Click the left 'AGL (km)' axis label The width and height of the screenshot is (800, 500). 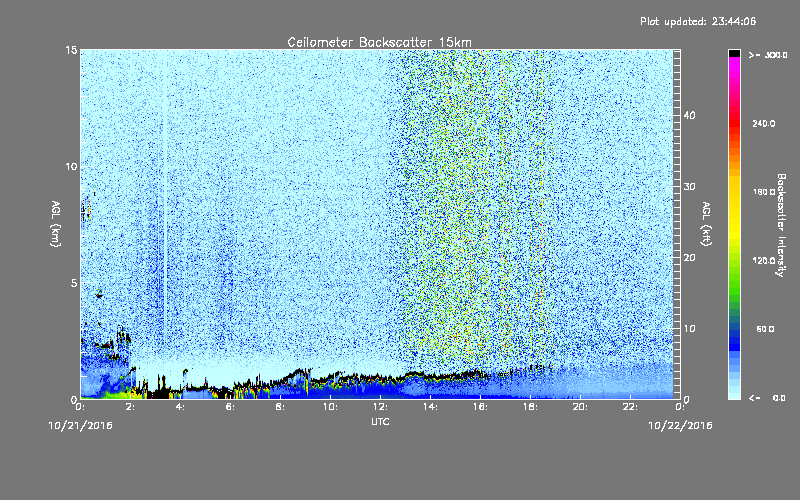(56, 223)
